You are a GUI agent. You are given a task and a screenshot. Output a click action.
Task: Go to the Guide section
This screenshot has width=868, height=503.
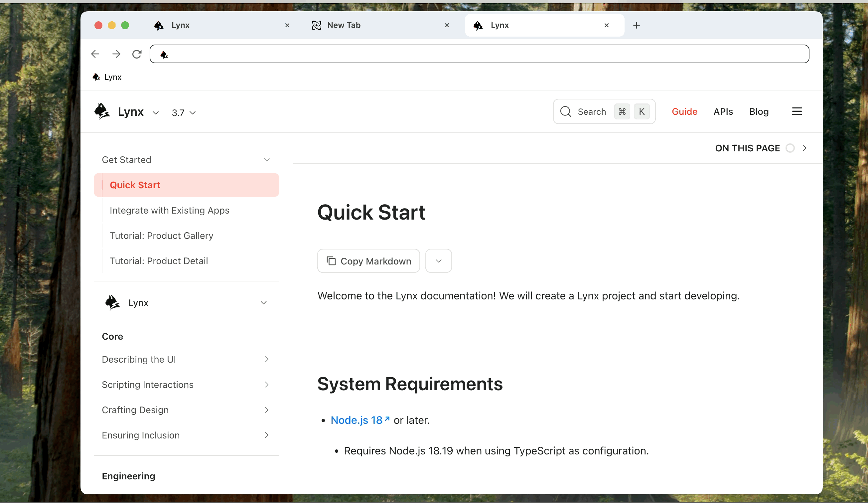point(684,112)
